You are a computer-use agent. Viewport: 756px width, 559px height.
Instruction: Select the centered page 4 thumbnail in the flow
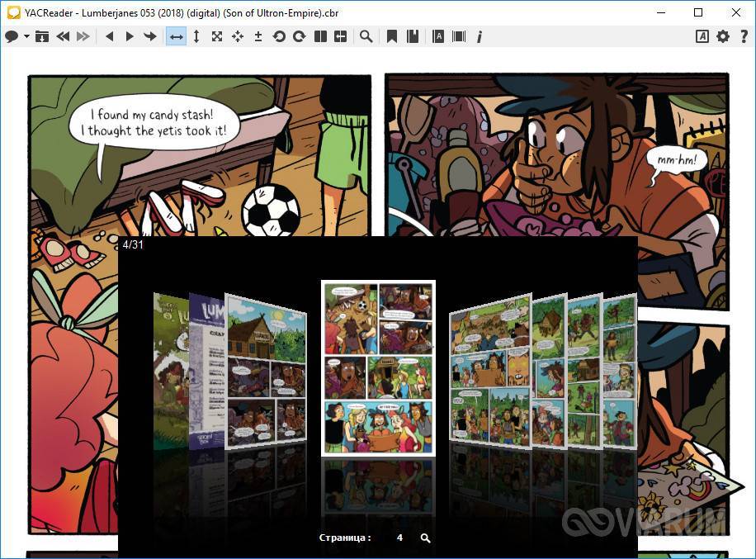[x=378, y=367]
